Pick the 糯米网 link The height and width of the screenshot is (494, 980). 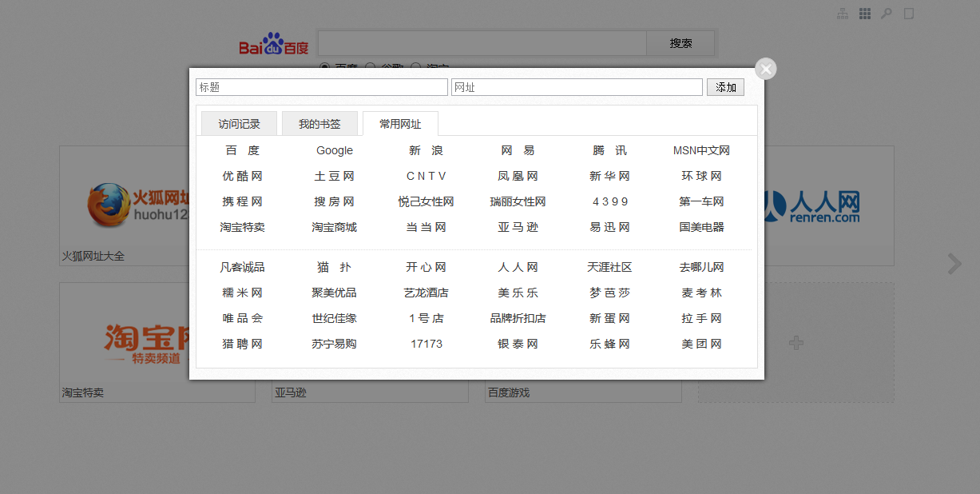(243, 293)
